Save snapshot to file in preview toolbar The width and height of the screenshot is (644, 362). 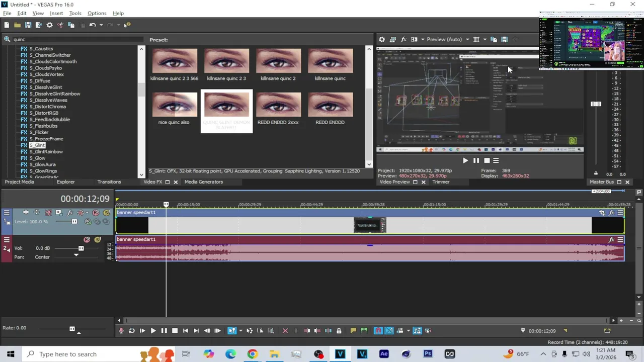tap(504, 39)
